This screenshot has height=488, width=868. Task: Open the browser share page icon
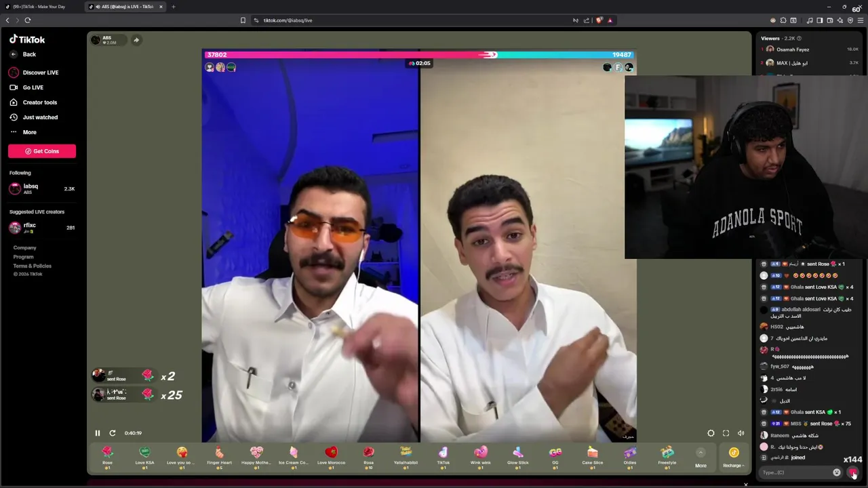(586, 20)
